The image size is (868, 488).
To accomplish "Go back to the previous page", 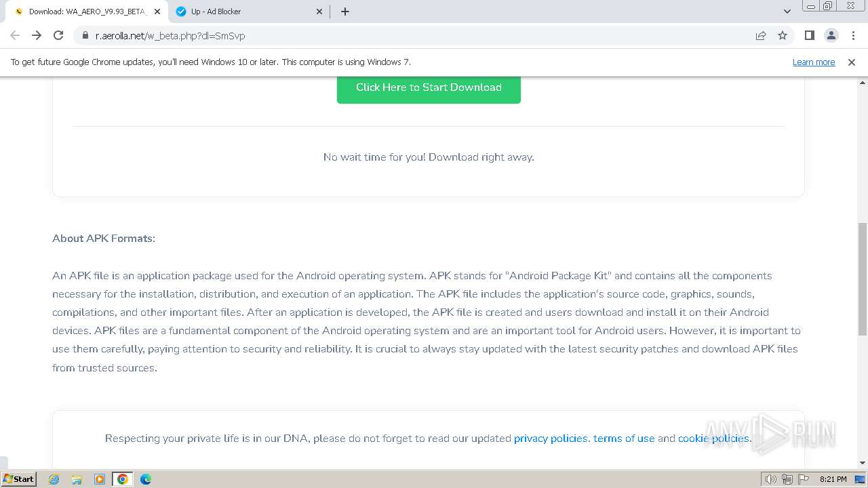I will pos(15,35).
